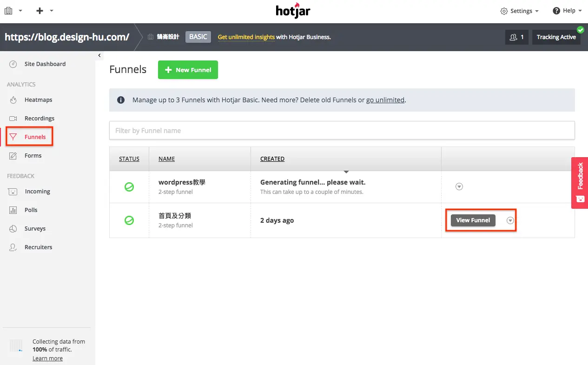
Task: Open Surveys in the sidebar
Action: (35, 229)
